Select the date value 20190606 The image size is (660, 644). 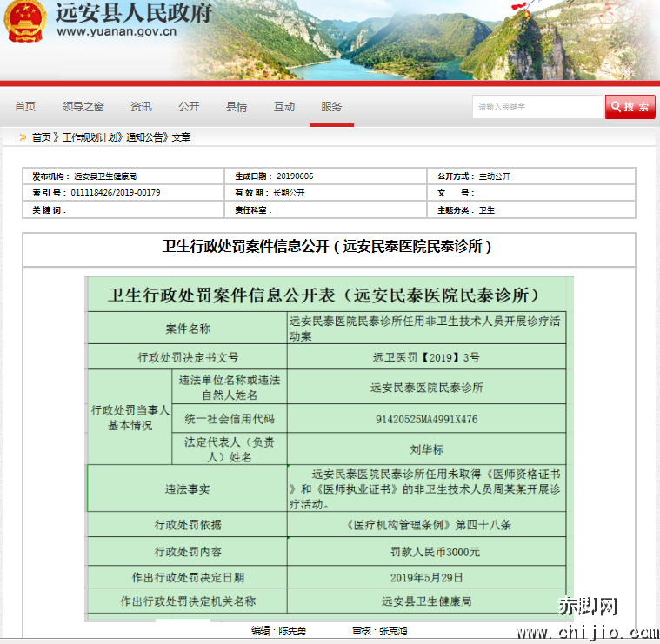295,176
